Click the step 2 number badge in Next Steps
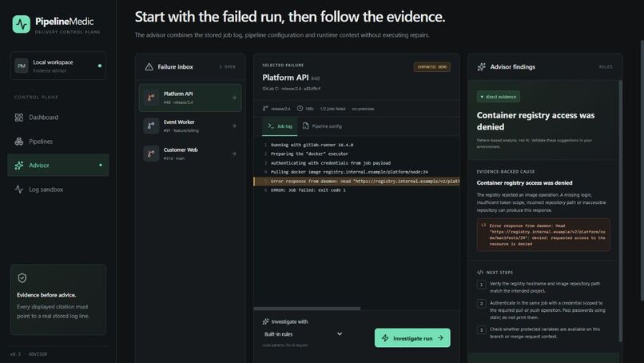The image size is (644, 363). (x=481, y=304)
